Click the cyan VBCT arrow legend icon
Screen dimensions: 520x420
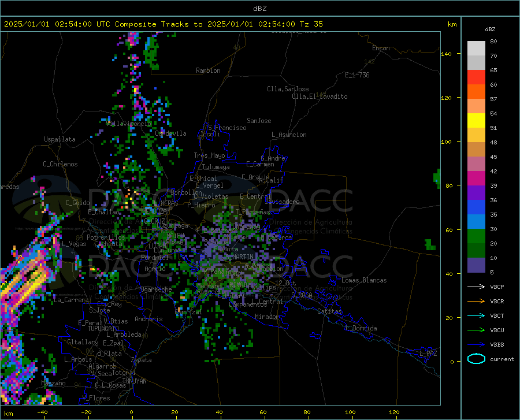pyautogui.click(x=476, y=315)
